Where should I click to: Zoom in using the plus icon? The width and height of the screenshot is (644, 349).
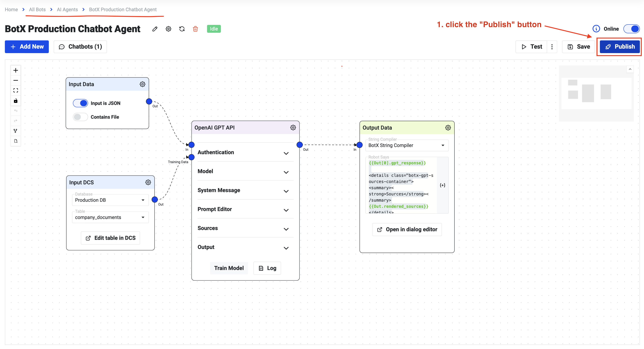pos(16,70)
